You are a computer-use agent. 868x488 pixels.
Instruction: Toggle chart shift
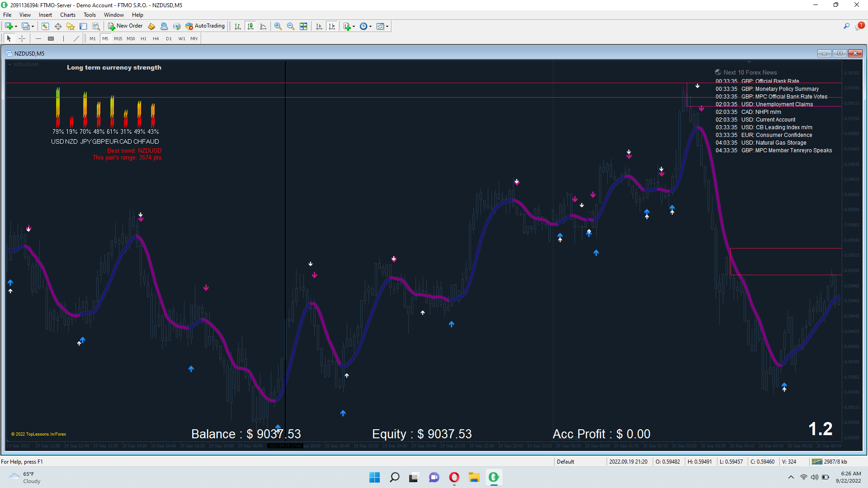tap(332, 26)
